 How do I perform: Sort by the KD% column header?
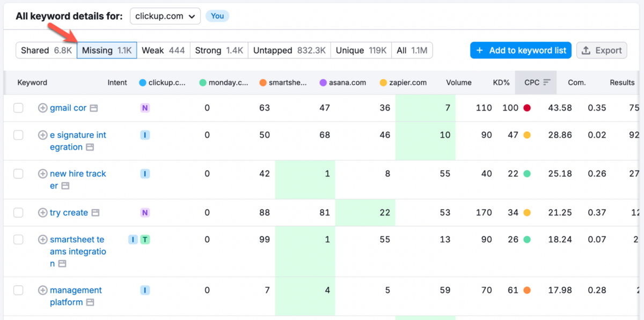click(501, 83)
